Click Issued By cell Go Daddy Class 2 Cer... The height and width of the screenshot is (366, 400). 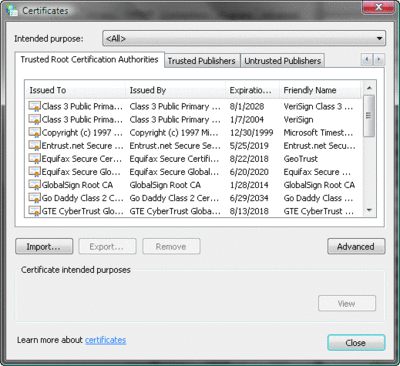coord(174,198)
